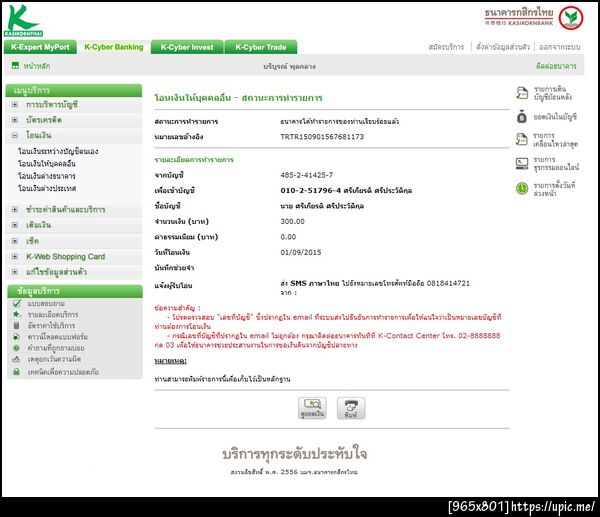Click the หมายเหตุ underlined heading

pos(170,361)
